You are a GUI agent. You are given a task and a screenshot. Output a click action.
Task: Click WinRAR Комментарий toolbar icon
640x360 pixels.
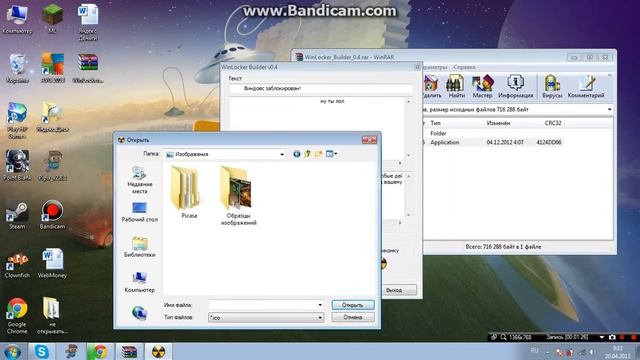pyautogui.click(x=586, y=87)
